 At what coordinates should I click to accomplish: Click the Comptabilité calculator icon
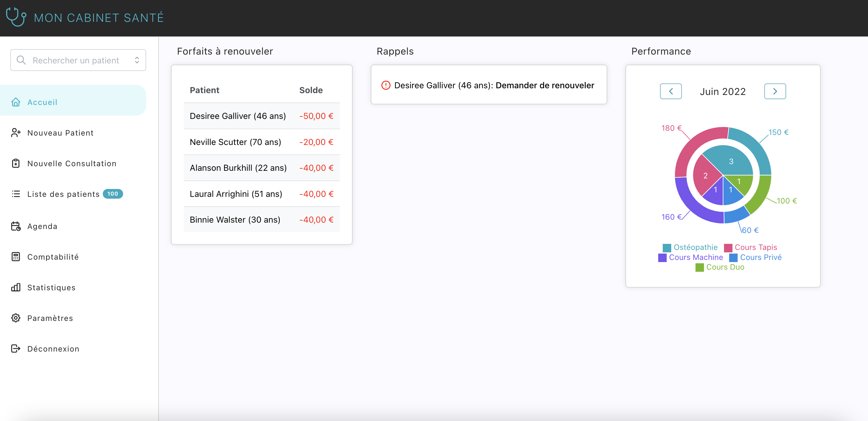16,257
